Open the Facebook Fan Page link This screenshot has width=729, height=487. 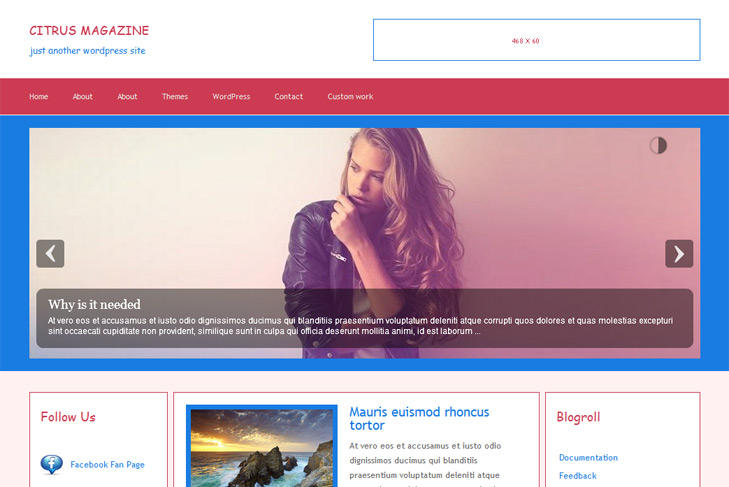(x=107, y=464)
